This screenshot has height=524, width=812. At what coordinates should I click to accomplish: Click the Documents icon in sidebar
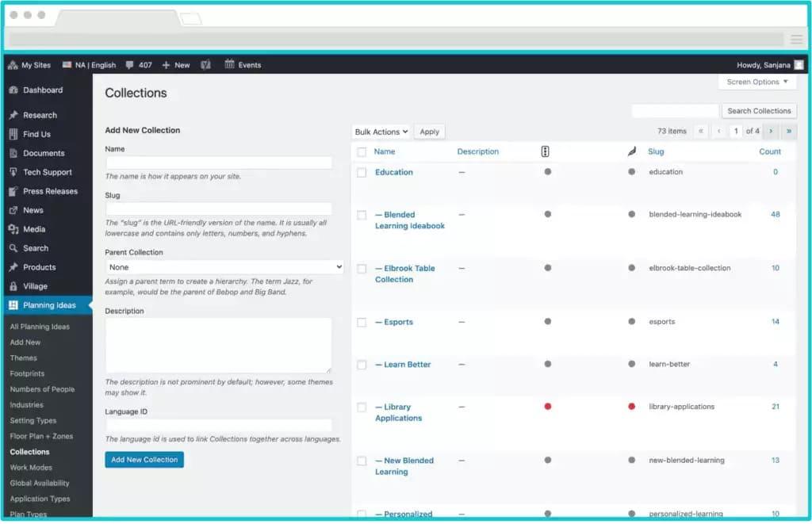[13, 153]
